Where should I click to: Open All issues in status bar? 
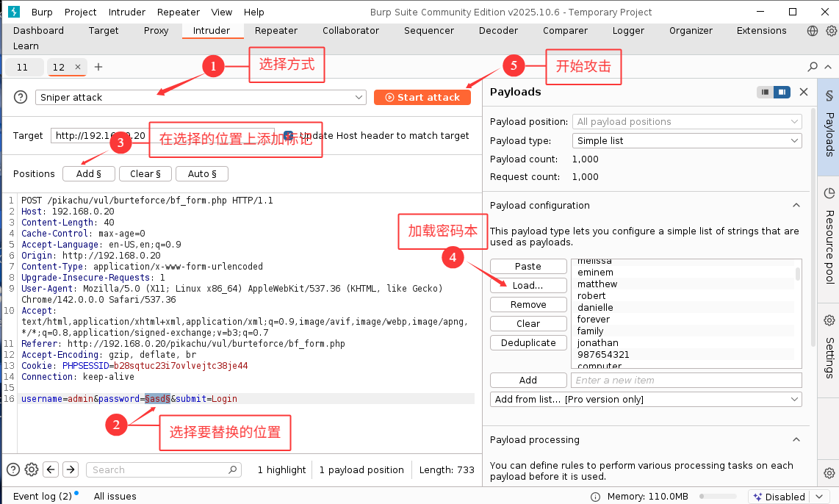[115, 496]
